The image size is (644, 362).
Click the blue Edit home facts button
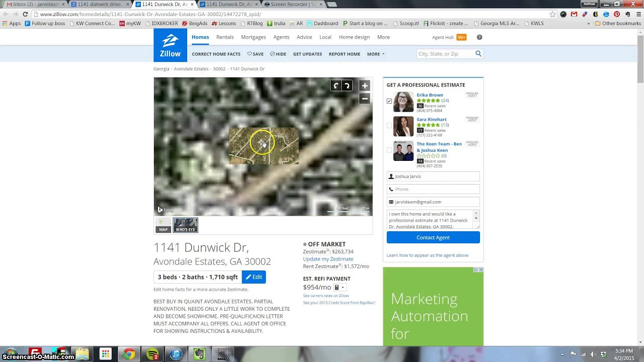coord(254,277)
